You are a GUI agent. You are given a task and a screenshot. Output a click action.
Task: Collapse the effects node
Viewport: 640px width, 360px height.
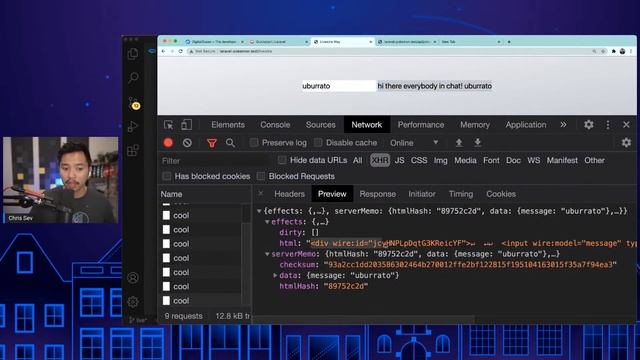click(x=267, y=222)
